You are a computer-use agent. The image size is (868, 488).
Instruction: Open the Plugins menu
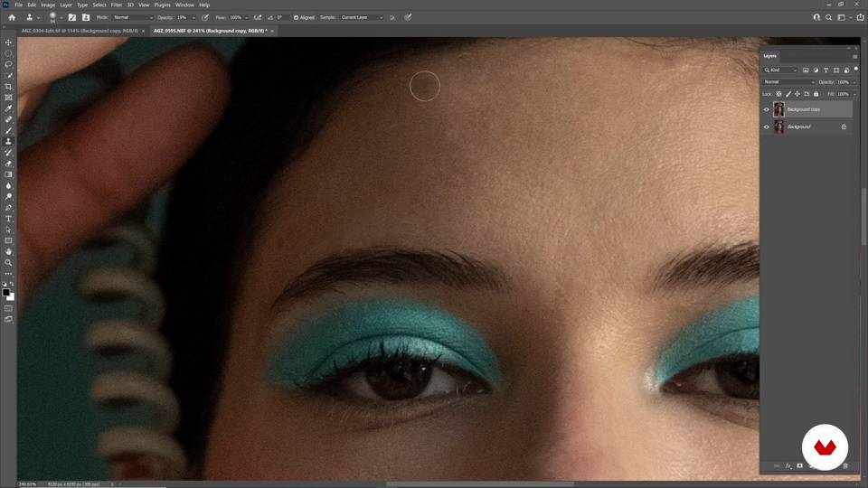(162, 5)
